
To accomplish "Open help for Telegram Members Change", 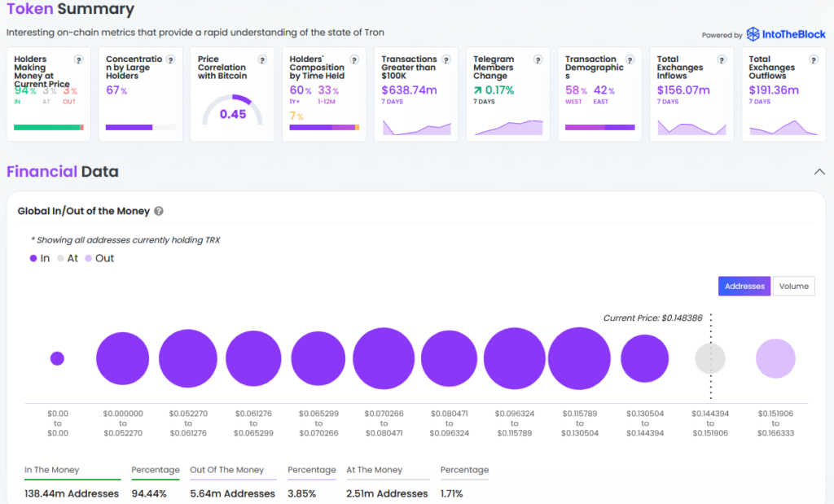I will [x=538, y=60].
